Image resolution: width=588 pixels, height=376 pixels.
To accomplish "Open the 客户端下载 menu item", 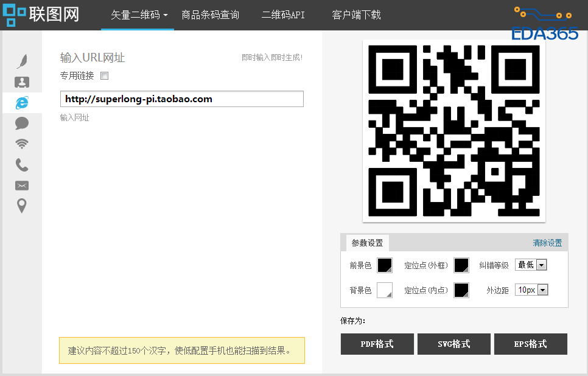I will [x=356, y=15].
